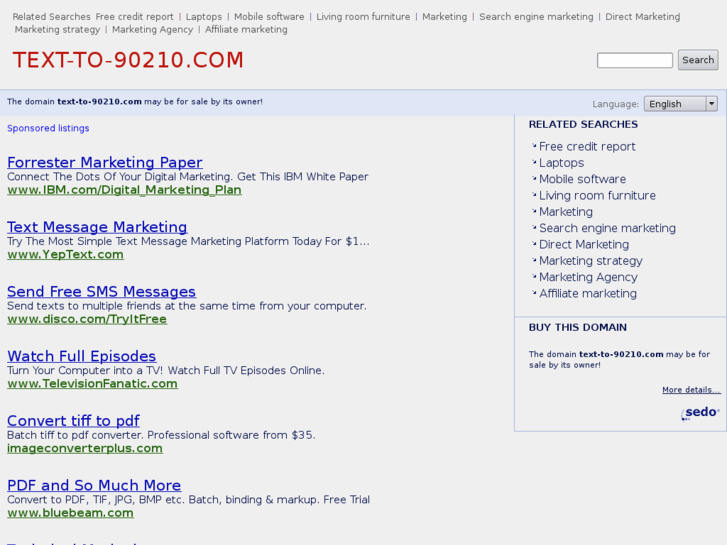This screenshot has width=727, height=545.
Task: Open Watch Full Episodes listing
Action: click(82, 356)
